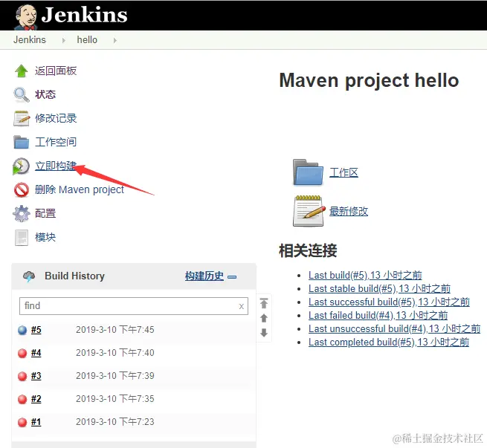Viewport: 487px width, 448px height.
Task: Click the Last failed build(#4) link
Action: [x=378, y=315]
